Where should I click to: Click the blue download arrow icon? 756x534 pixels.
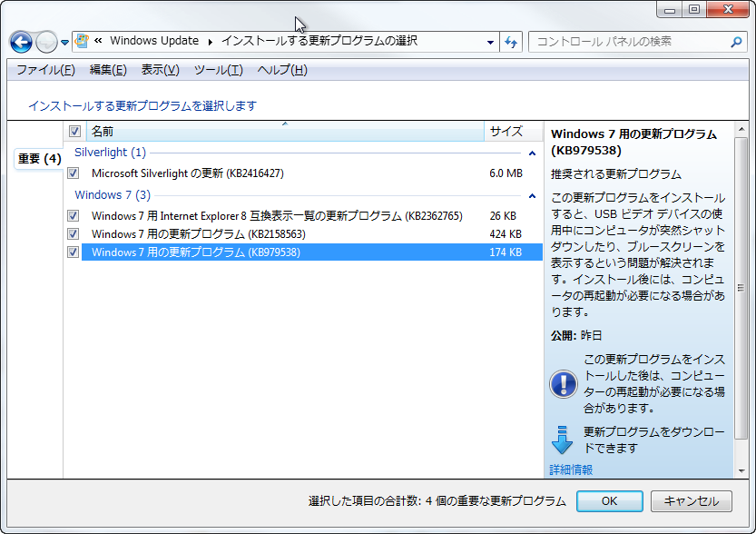563,440
